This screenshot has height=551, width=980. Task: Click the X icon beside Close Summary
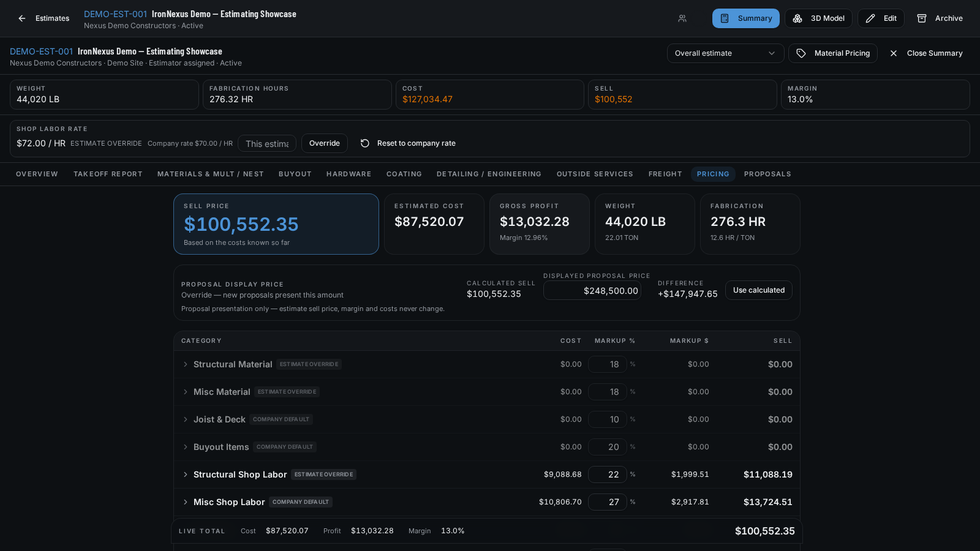(894, 53)
